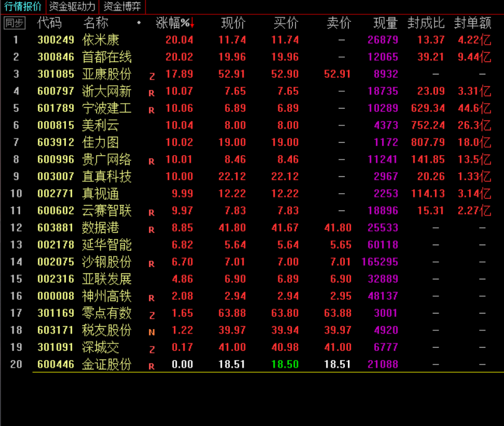Image resolution: width=504 pixels, height=426 pixels.
Task: Select stock name 零点有数
Action: [107, 313]
